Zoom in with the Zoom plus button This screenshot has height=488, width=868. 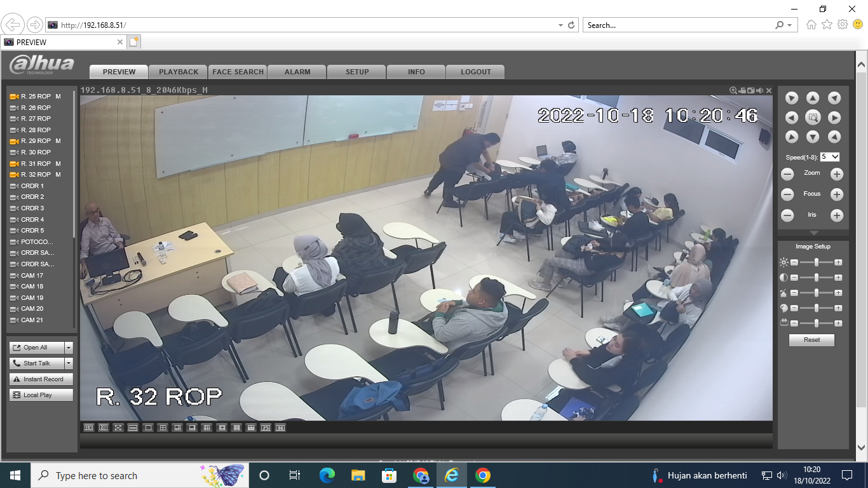pos(837,174)
